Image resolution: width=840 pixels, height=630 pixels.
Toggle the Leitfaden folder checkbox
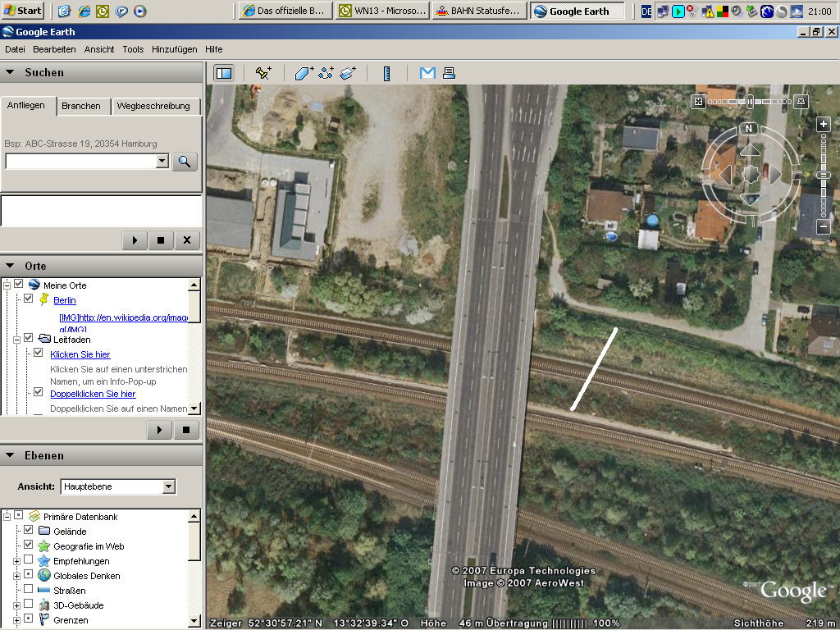(x=29, y=338)
